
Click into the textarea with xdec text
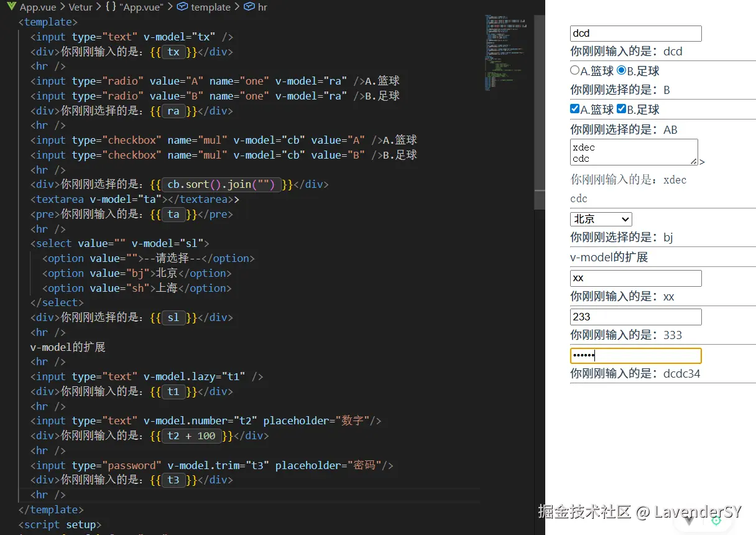click(633, 152)
